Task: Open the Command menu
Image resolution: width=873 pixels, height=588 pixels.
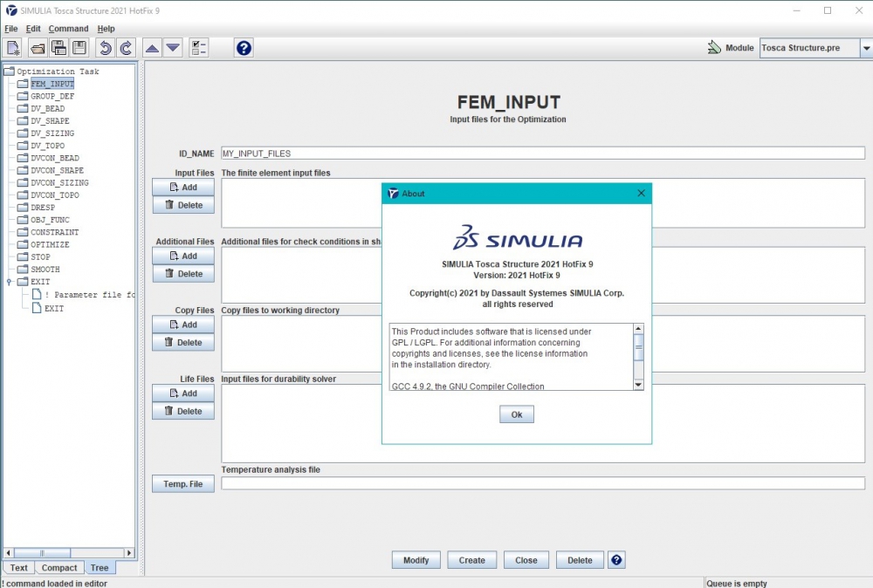Action: pyautogui.click(x=68, y=29)
